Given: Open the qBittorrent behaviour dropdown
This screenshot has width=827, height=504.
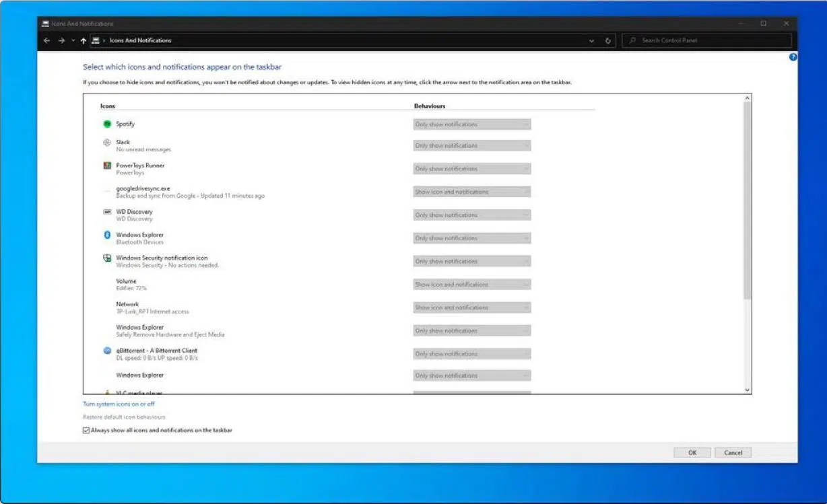Looking at the screenshot, I should (x=472, y=354).
